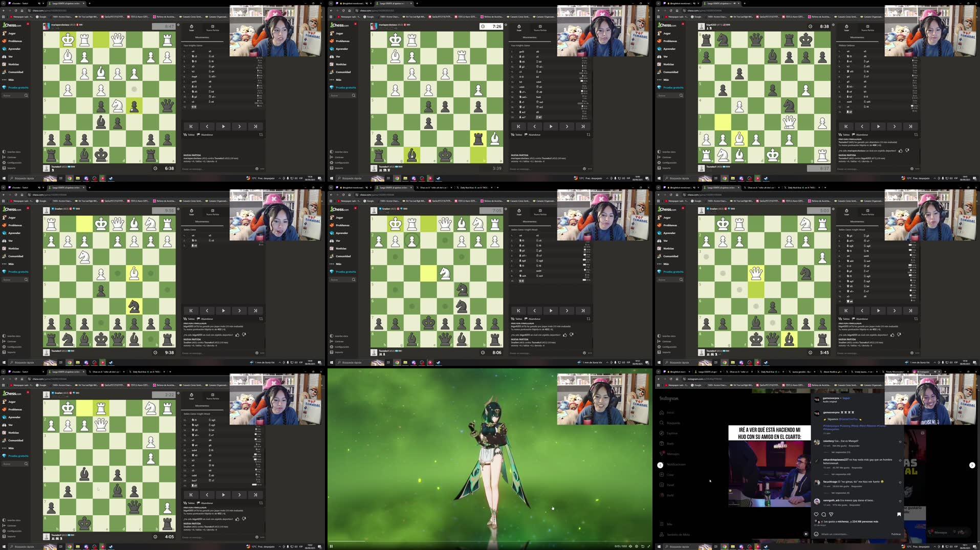Screen dimensions: 980x550
Task: Open Explorar in the Instagram sidebar
Action: pyautogui.click(x=668, y=433)
